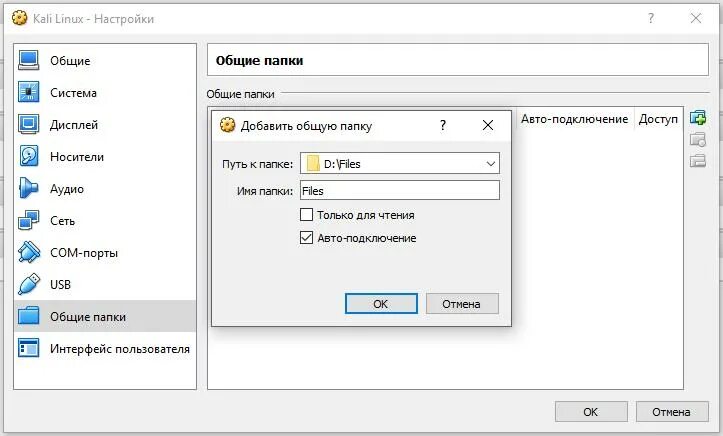
Task: Open the Система settings category
Action: click(105, 93)
